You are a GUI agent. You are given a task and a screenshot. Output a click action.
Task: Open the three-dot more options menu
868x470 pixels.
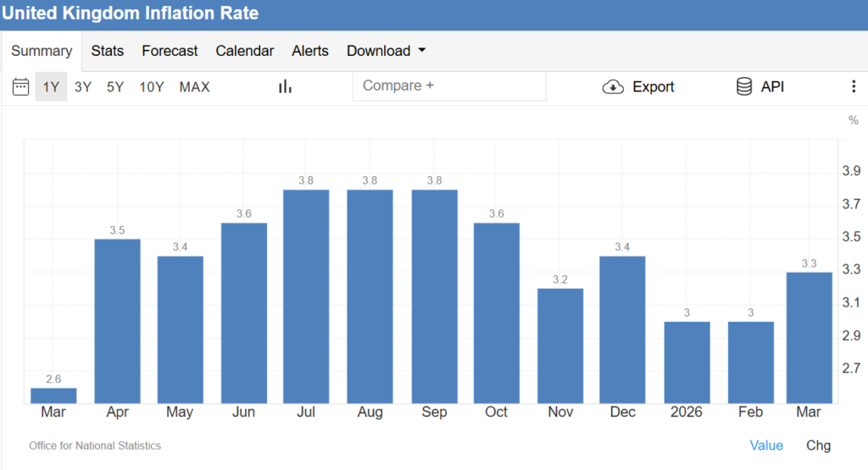853,86
